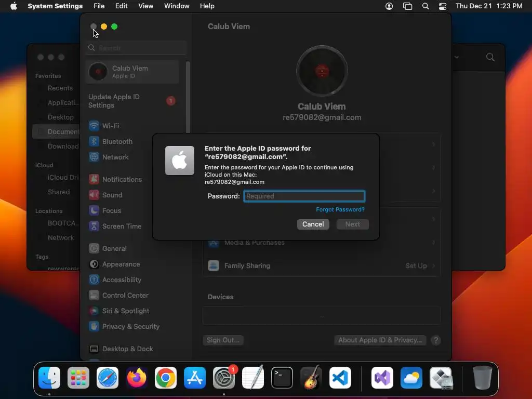The image size is (532, 399).
Task: Open Update Apple ID Settings row
Action: point(132,101)
